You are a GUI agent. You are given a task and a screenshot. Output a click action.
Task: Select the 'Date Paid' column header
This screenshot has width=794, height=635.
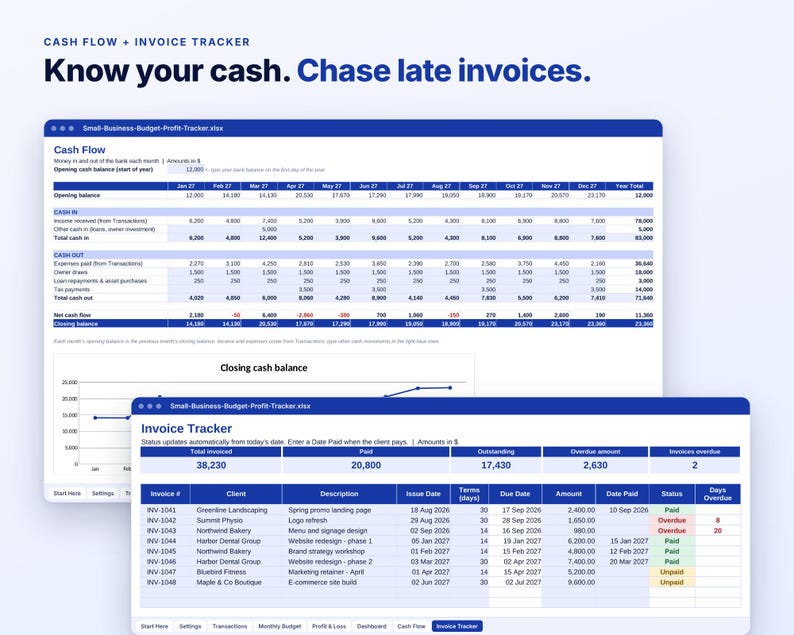click(x=622, y=494)
